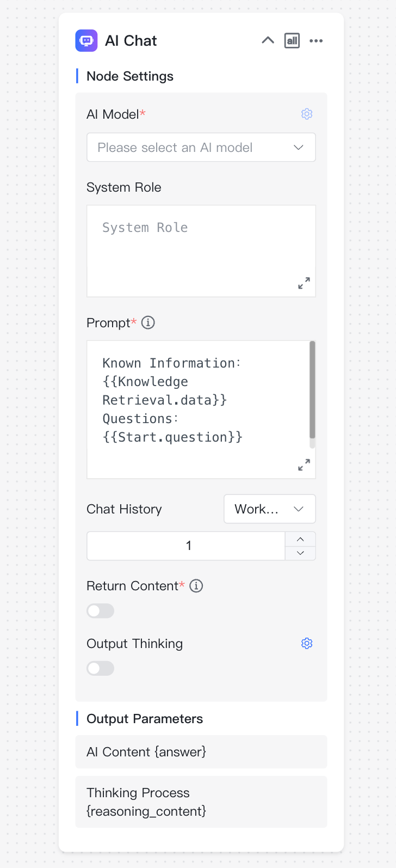396x868 pixels.
Task: Enable the Output Thinking switch
Action: pyautogui.click(x=101, y=668)
